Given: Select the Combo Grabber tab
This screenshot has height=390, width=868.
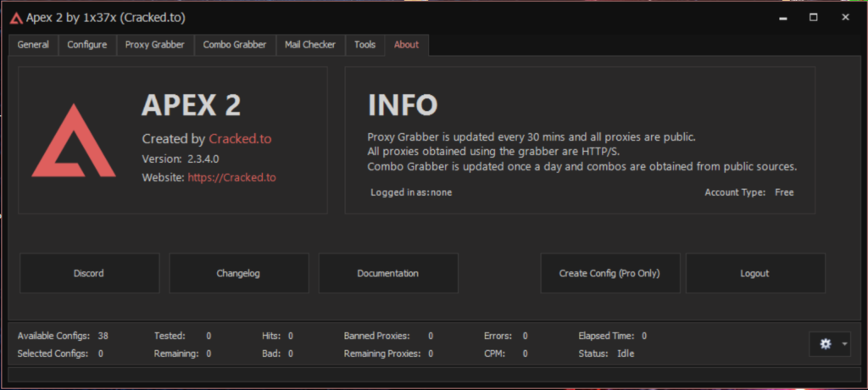Looking at the screenshot, I should click(x=234, y=45).
